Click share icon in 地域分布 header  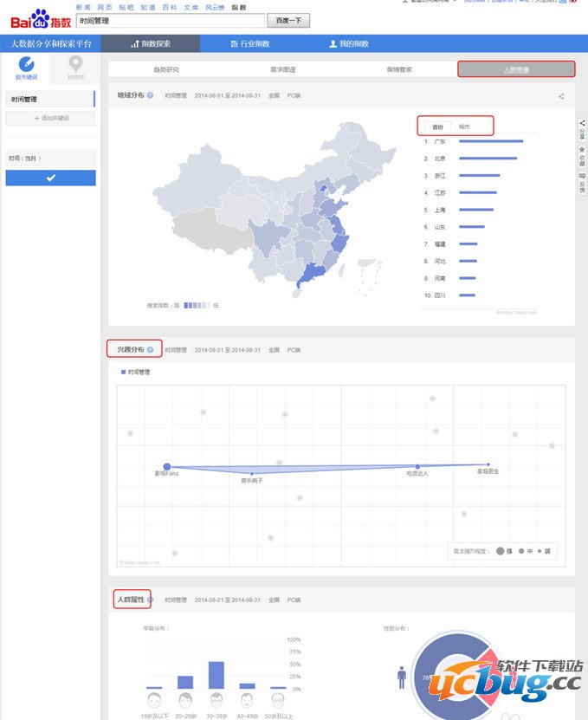[x=561, y=96]
